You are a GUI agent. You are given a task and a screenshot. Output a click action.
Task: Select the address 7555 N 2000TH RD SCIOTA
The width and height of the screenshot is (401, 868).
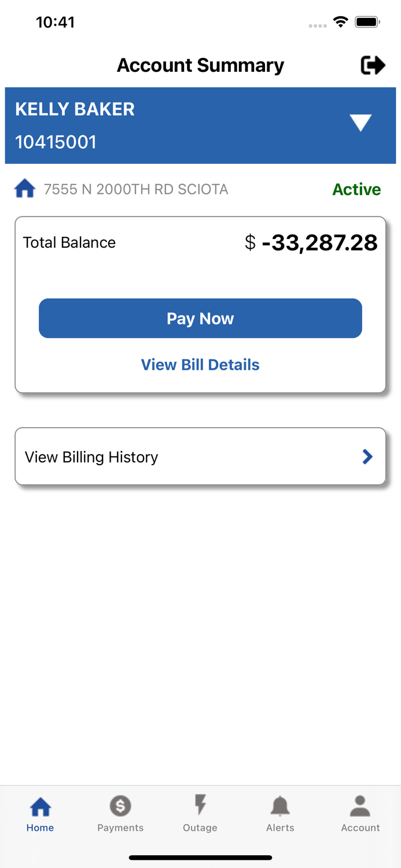[x=136, y=189]
